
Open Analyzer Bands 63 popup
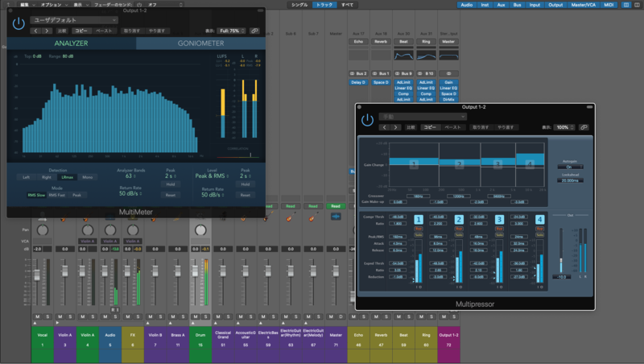[130, 176]
